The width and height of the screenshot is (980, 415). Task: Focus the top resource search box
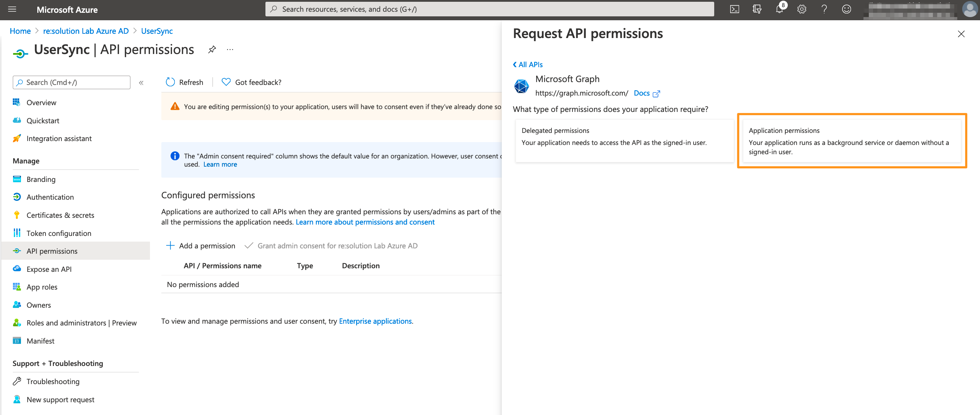489,9
